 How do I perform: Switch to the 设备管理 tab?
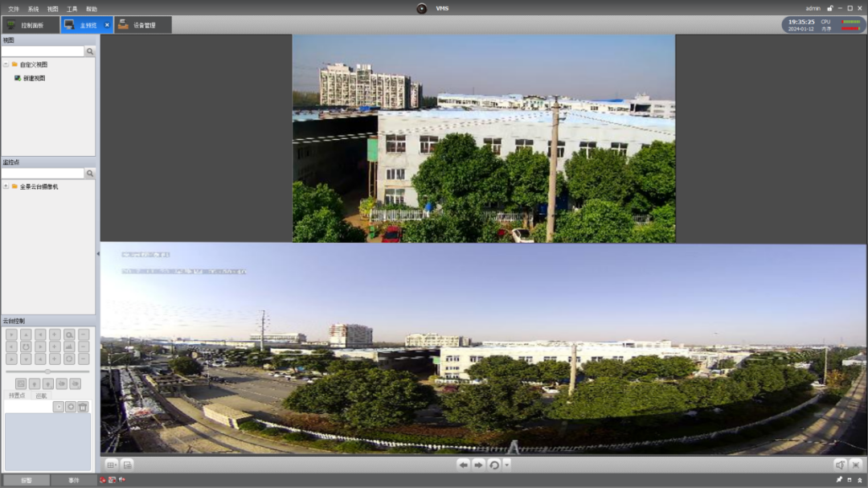[143, 25]
